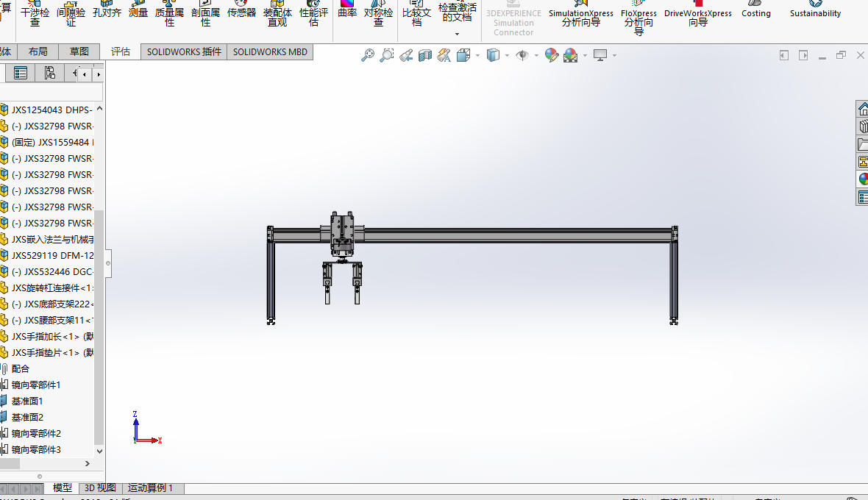Open View Settings monitor dropdown arrow
Image resolution: width=868 pixels, height=500 pixels.
coord(614,55)
